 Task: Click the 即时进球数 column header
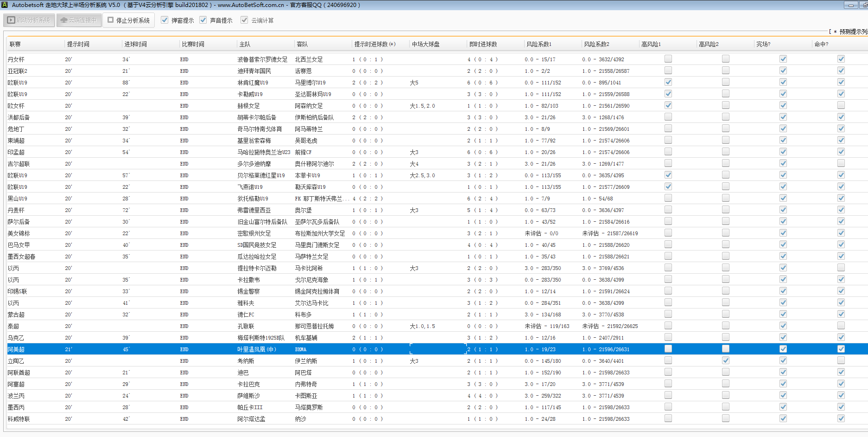click(483, 45)
